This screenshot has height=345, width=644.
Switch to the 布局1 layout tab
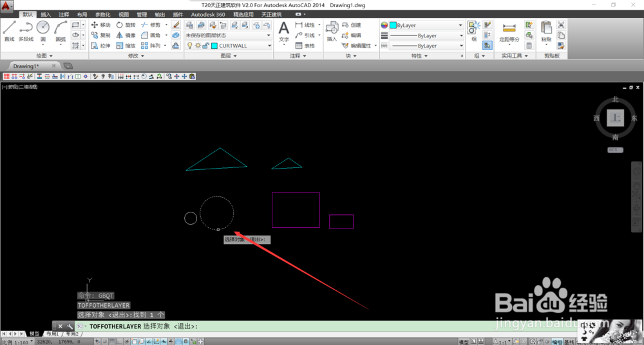coord(52,334)
